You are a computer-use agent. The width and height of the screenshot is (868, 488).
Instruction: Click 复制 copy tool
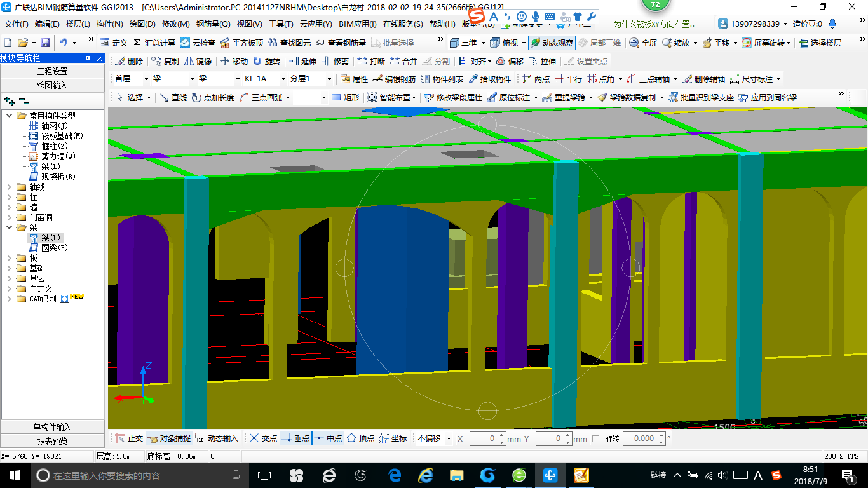(165, 61)
